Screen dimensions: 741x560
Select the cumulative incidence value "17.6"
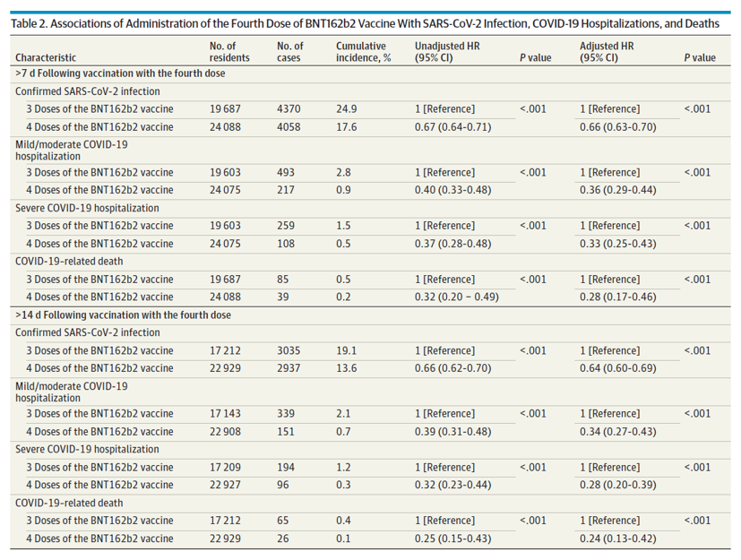click(347, 127)
